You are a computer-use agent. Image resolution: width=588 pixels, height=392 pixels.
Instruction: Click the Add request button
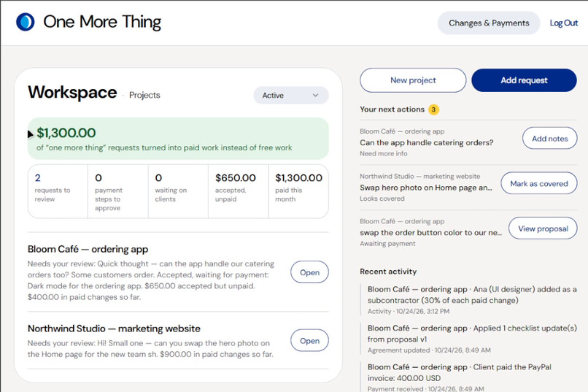pyautogui.click(x=524, y=80)
